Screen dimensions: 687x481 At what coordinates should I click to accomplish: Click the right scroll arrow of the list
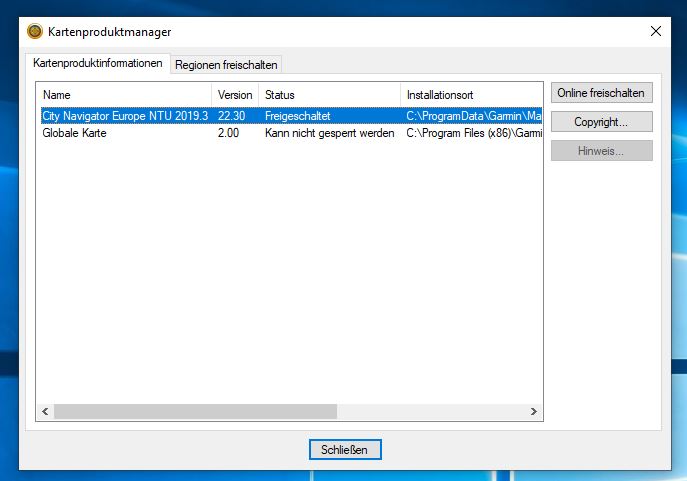pos(534,411)
